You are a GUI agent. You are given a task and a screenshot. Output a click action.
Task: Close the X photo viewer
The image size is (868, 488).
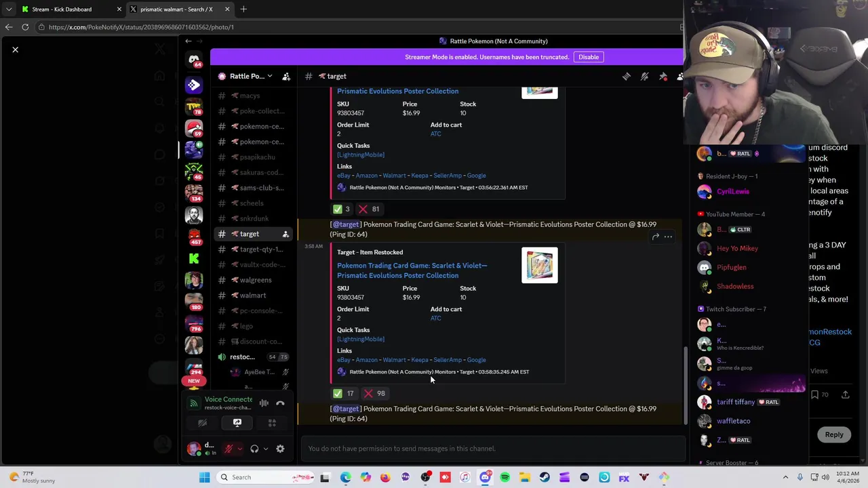coord(15,49)
